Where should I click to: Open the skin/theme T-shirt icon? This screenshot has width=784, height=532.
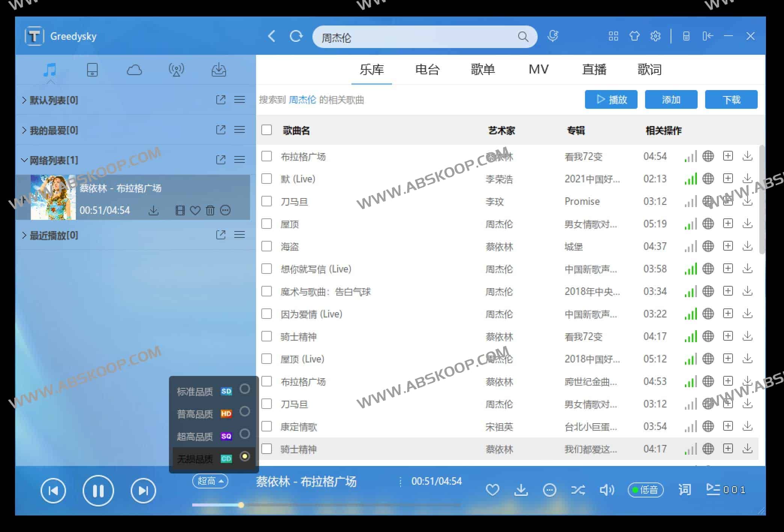click(634, 36)
